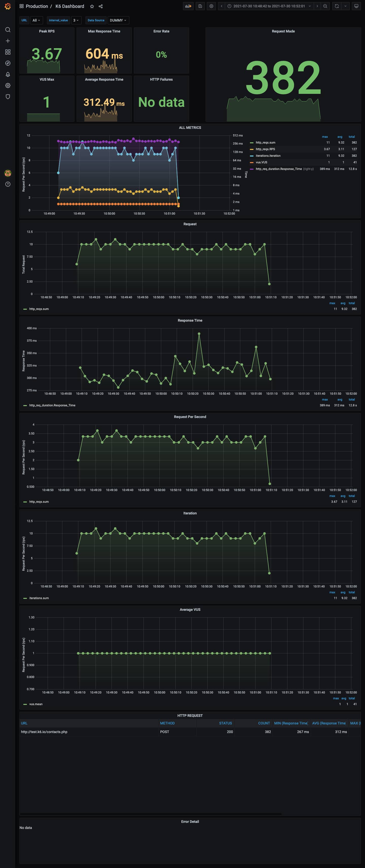The width and height of the screenshot is (365, 868).
Task: Open the sidebar Explore compass icon
Action: 8,63
